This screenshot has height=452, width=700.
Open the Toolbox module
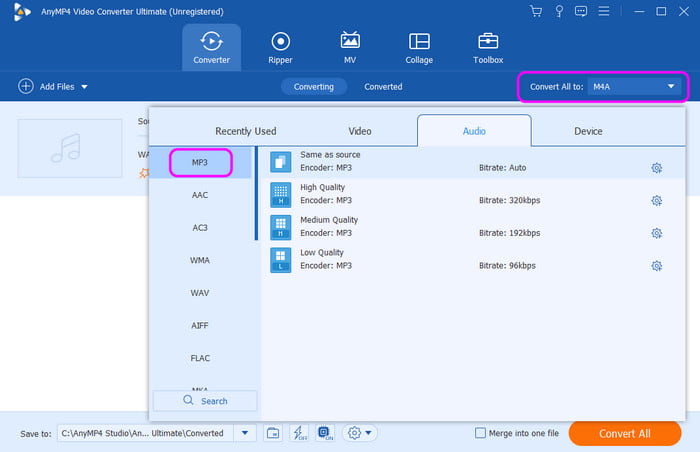[488, 47]
